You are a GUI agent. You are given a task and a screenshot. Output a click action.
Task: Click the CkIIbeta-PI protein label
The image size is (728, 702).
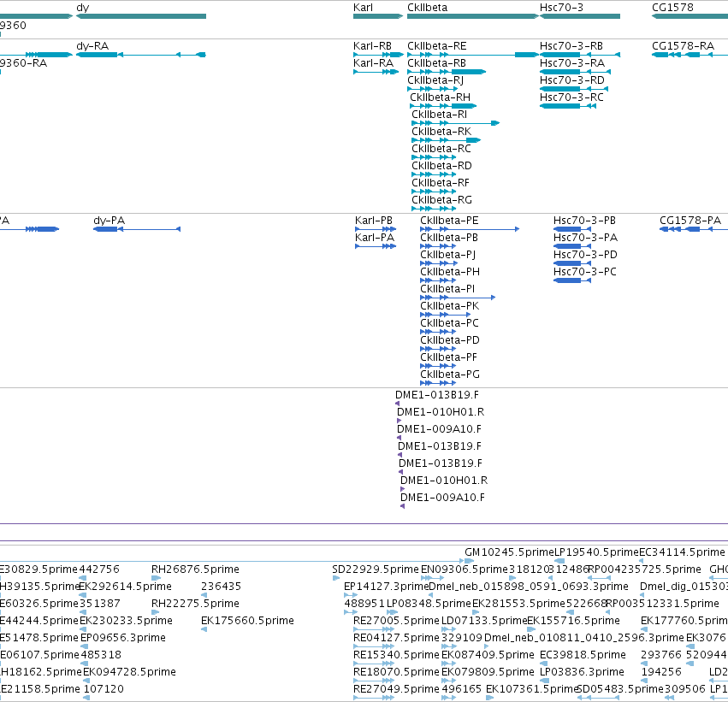(447, 289)
